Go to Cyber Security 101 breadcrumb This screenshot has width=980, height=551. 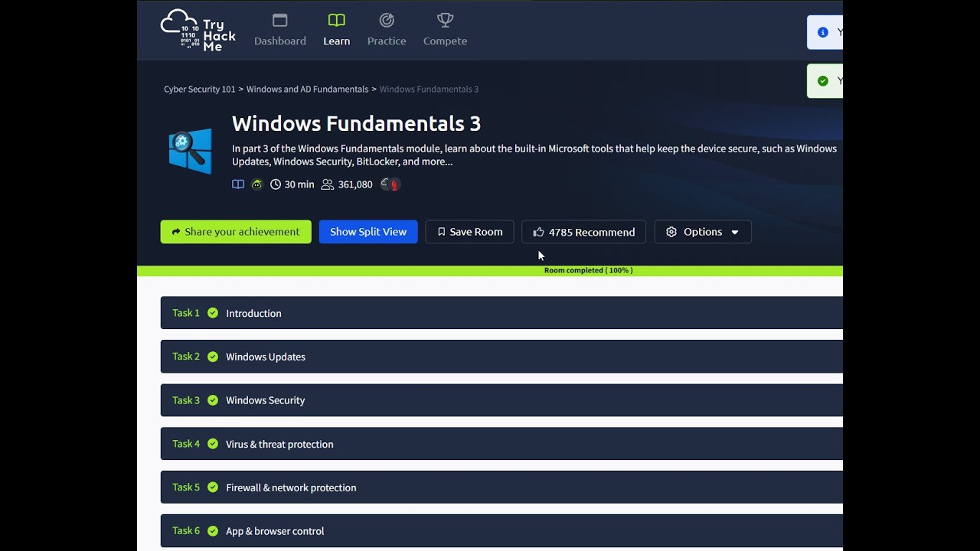click(x=200, y=89)
